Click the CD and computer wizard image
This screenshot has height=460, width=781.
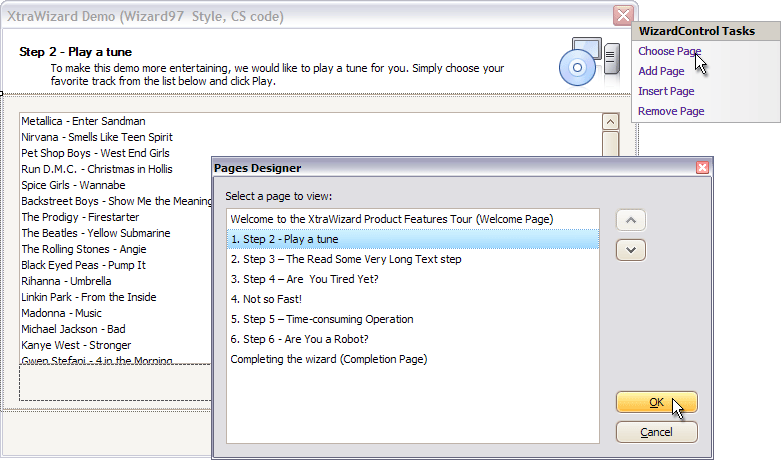590,61
